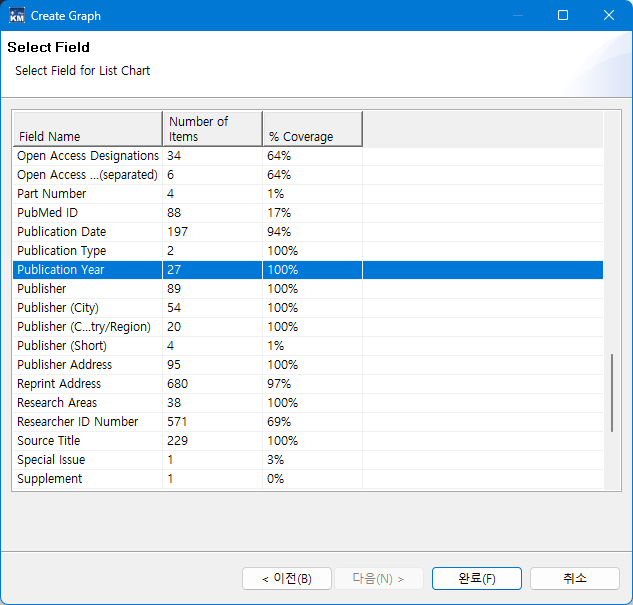Cancel the dialog with 취소 button

point(574,579)
